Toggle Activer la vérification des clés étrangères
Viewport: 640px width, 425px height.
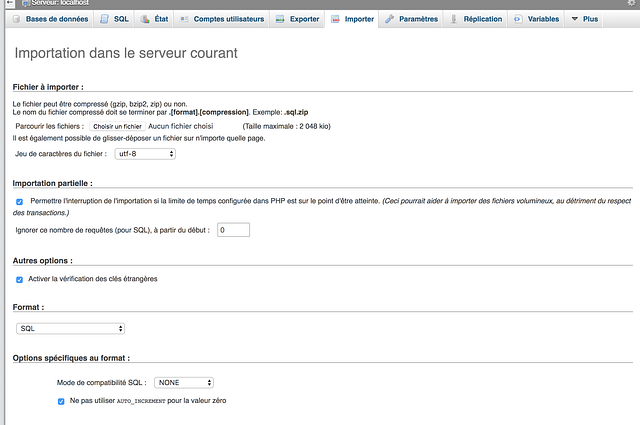[x=20, y=280]
